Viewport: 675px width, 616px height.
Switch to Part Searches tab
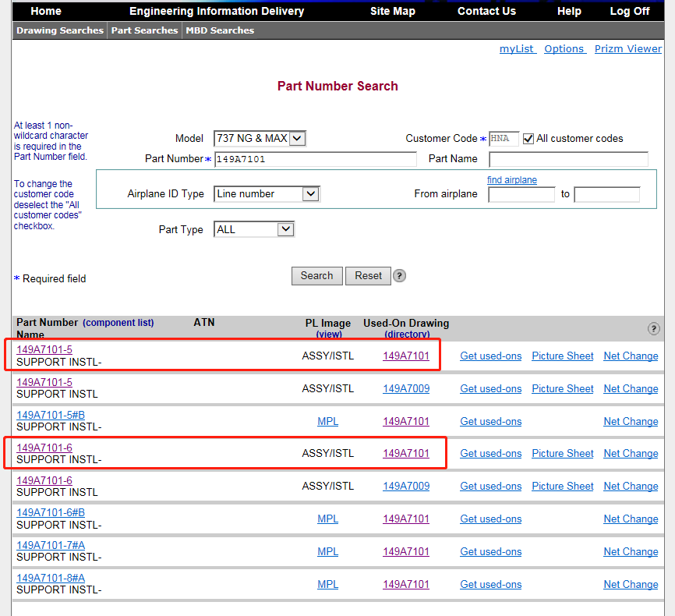tap(145, 30)
